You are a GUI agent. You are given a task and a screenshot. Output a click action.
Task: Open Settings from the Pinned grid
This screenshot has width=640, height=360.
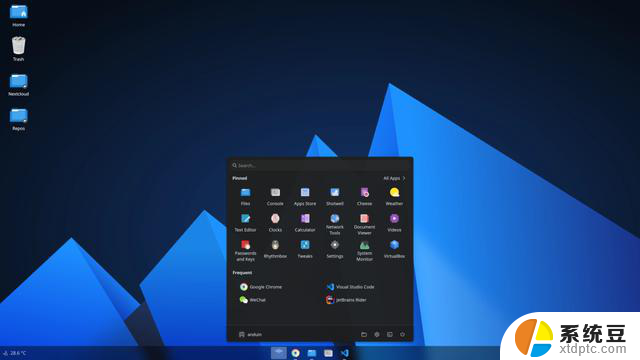[335, 249]
